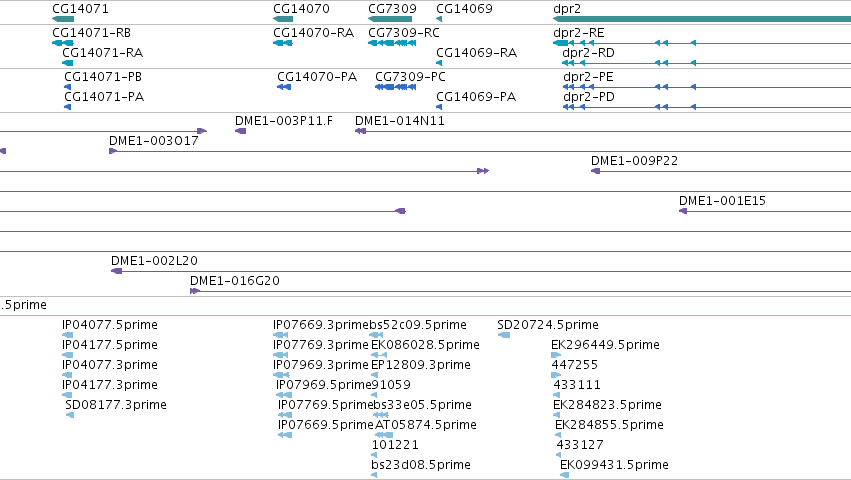This screenshot has height=480, width=851.
Task: Select EST SD08177.3prime
Action: pyautogui.click(x=116, y=406)
